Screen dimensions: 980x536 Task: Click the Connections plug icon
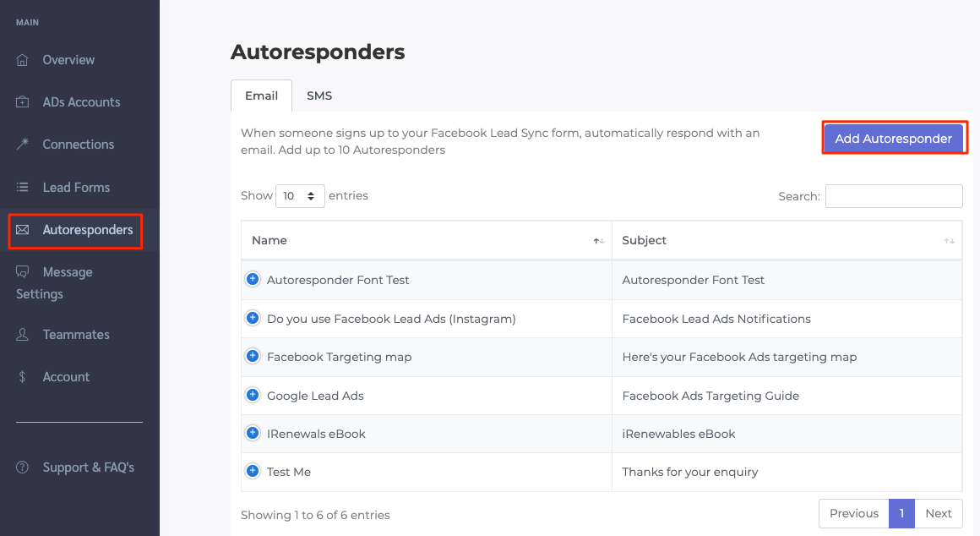(x=22, y=144)
